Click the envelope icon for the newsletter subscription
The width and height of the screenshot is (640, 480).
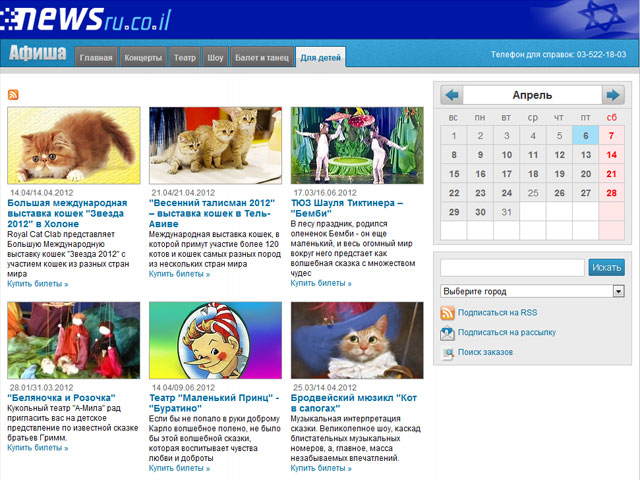447,333
